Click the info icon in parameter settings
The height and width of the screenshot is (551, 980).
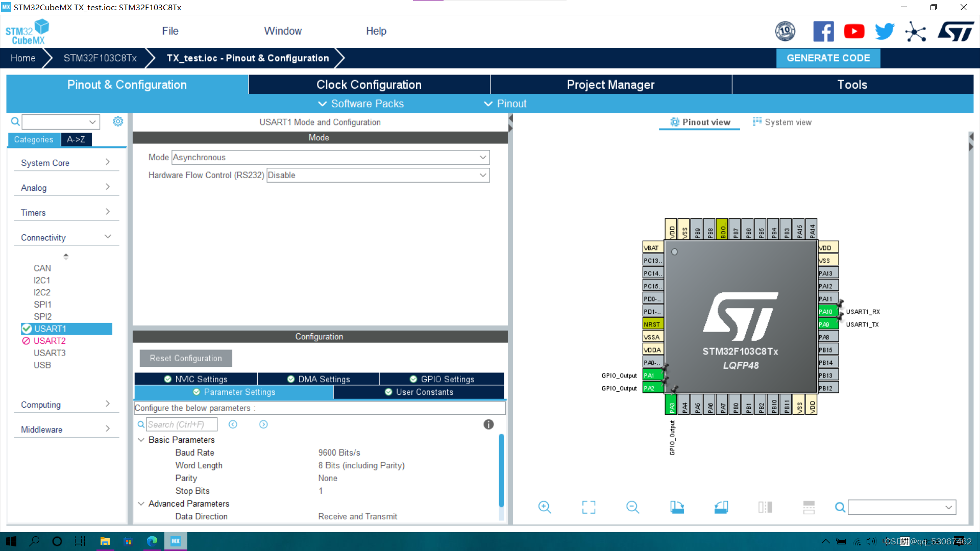click(x=488, y=424)
